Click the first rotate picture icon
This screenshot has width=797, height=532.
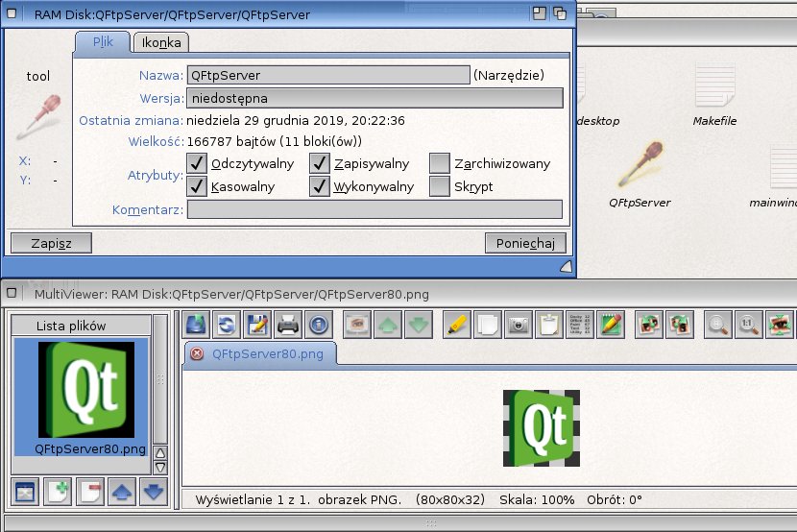(648, 325)
